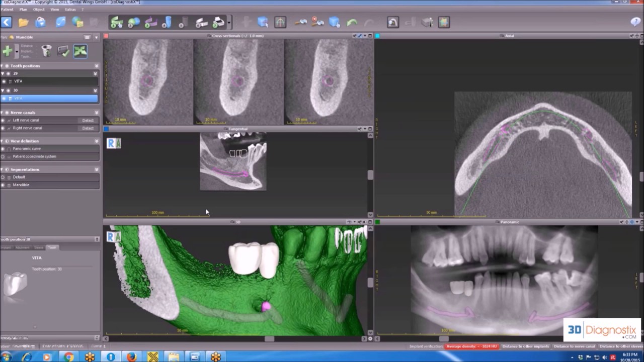Open the plan selector dropdown next to Mandible
The width and height of the screenshot is (644, 362).
[x=96, y=37]
